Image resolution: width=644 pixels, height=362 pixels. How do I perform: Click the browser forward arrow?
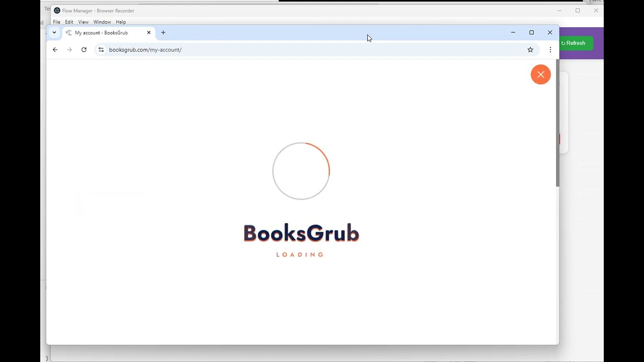pos(69,50)
